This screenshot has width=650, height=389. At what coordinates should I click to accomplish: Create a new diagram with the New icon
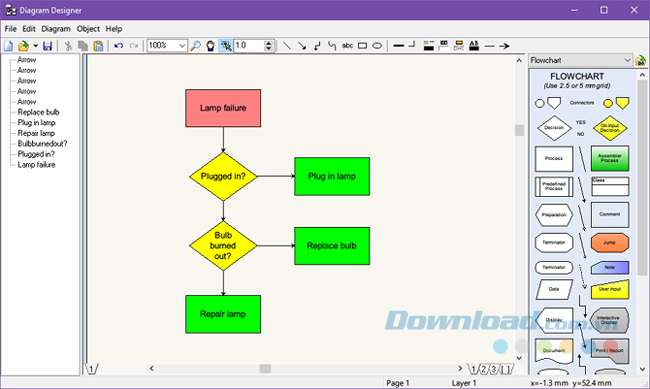pyautogui.click(x=9, y=46)
